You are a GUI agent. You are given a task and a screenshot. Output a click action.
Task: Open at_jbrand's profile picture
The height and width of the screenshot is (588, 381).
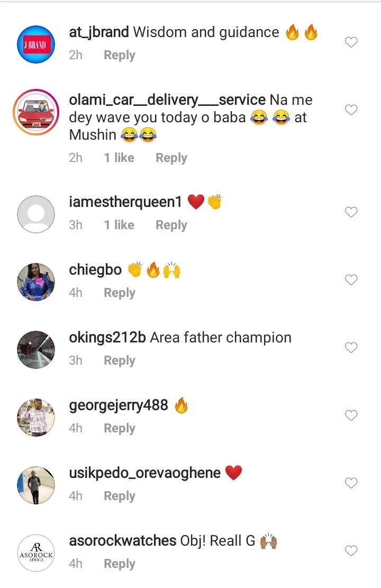[x=36, y=44]
